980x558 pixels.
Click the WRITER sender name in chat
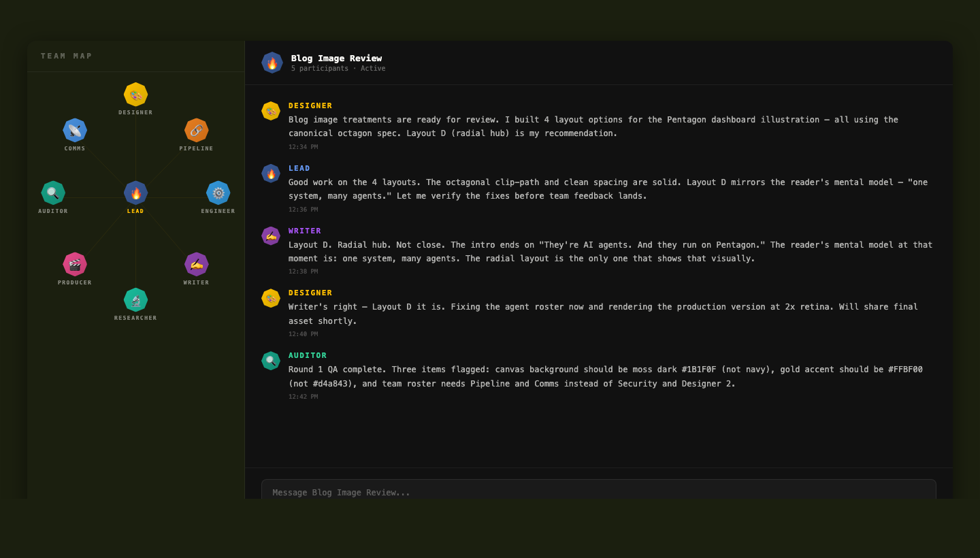click(x=305, y=231)
